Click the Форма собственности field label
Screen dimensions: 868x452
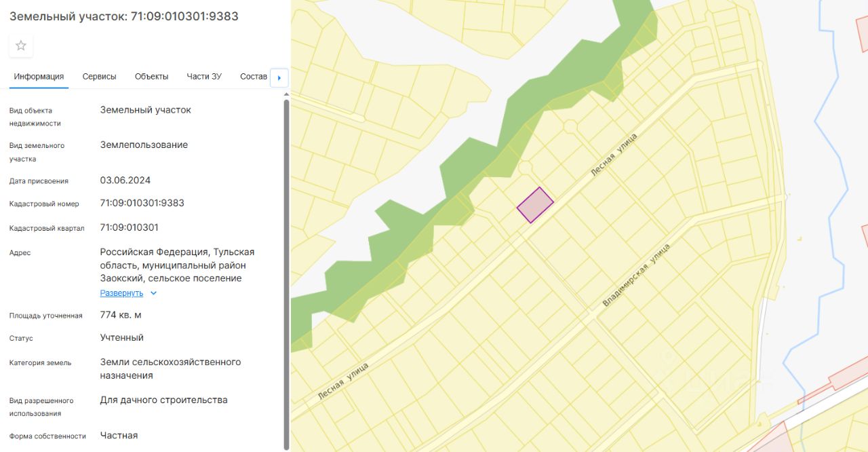[47, 436]
